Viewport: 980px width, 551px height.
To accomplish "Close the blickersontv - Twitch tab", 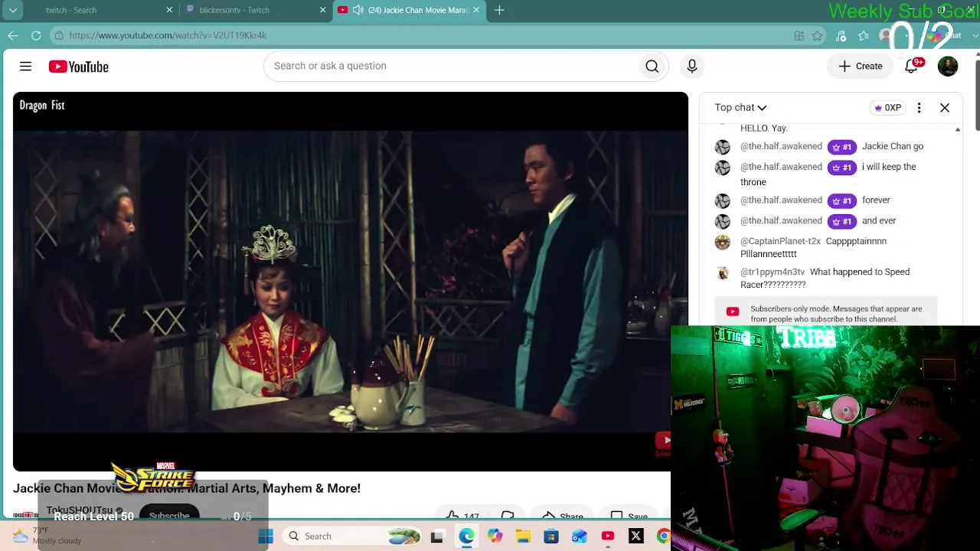I will coord(322,10).
